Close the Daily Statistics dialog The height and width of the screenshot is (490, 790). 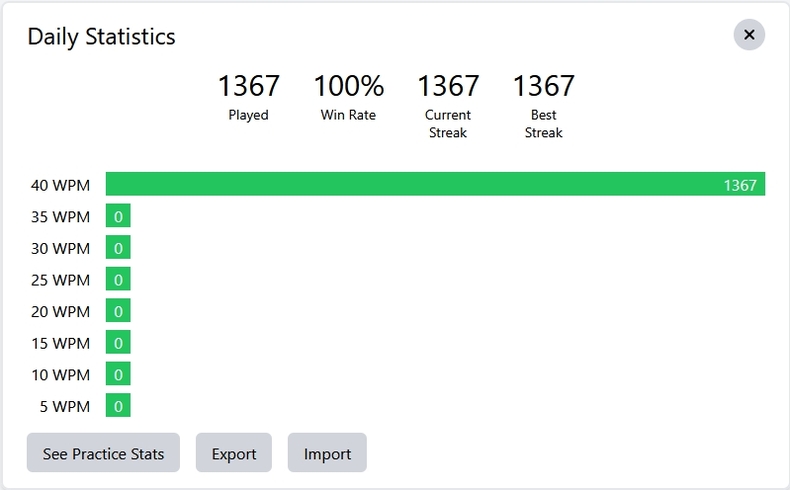tap(749, 35)
